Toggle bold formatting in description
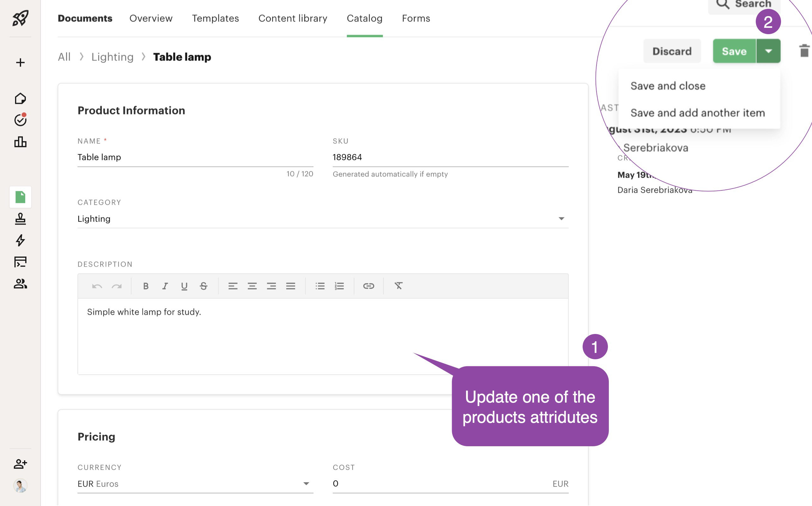 (x=146, y=286)
